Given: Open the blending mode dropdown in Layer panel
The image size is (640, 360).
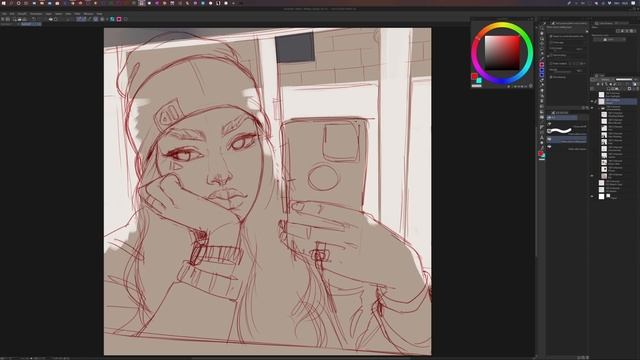Looking at the screenshot, I should [x=604, y=80].
